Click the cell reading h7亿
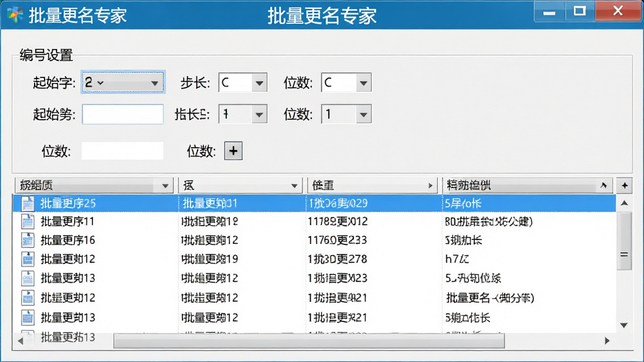 tap(457, 259)
